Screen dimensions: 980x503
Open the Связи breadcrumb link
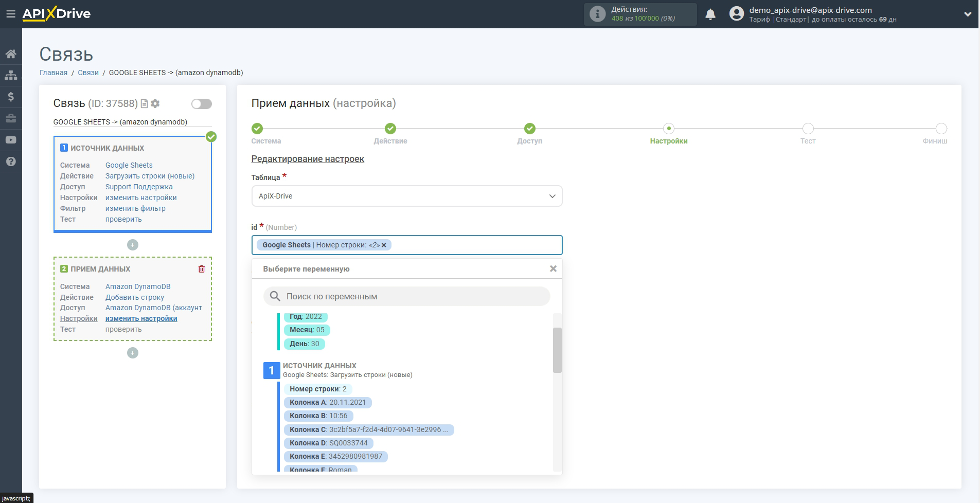click(x=88, y=73)
